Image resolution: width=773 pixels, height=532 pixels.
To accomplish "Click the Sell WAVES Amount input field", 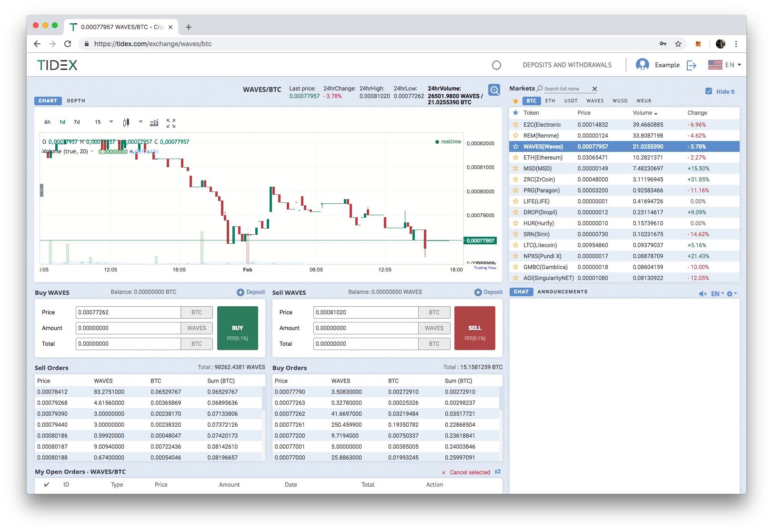I will click(366, 328).
